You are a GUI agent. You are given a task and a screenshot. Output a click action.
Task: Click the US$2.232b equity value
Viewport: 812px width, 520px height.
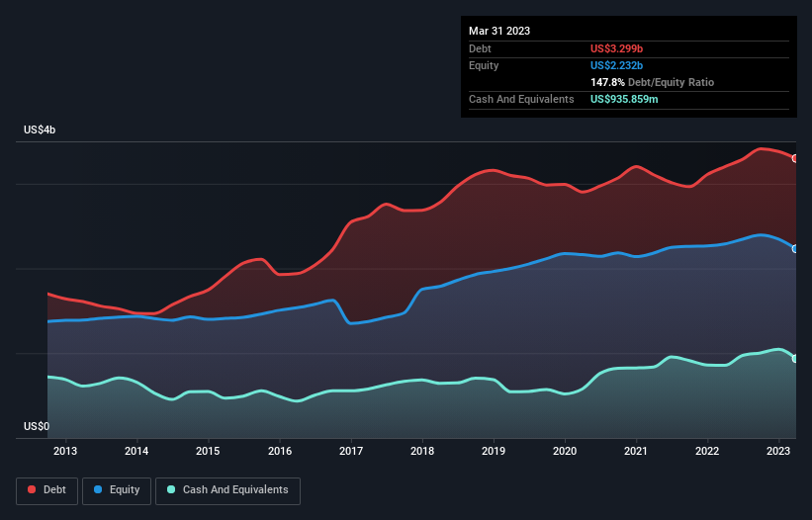616,65
